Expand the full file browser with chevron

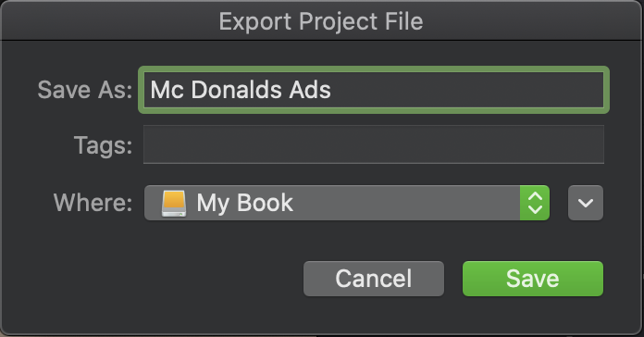pyautogui.click(x=586, y=203)
